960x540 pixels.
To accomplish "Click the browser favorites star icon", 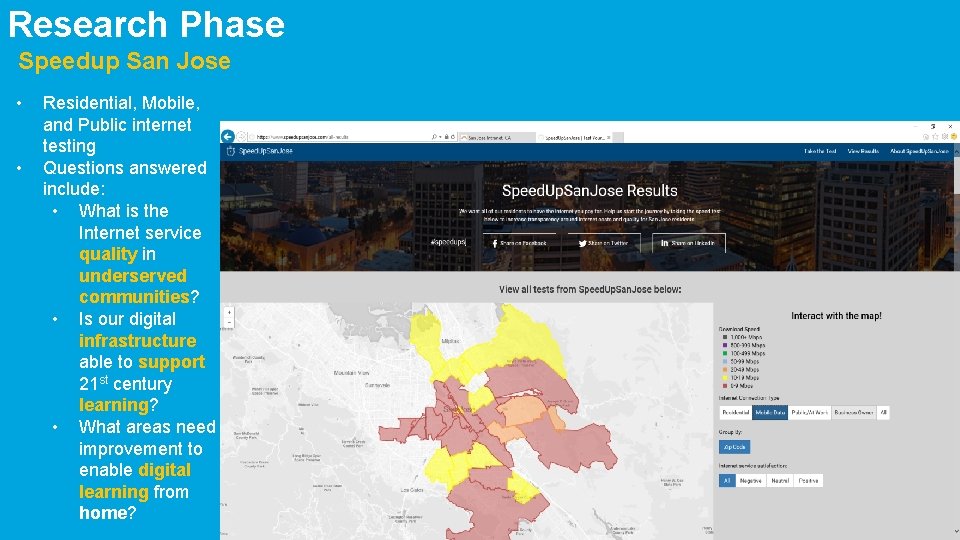I will coord(935,137).
